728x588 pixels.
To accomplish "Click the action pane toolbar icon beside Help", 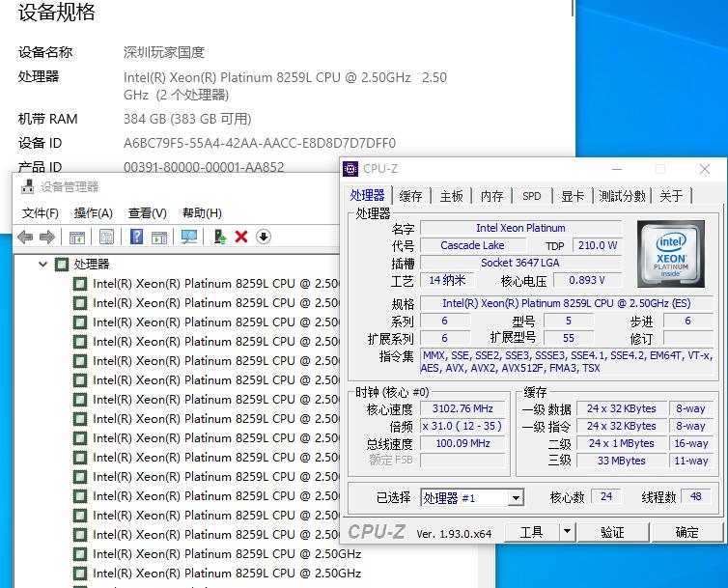I will [159, 238].
